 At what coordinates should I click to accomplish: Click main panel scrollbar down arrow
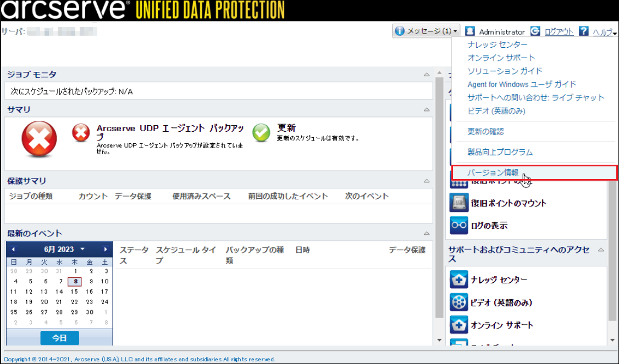click(439, 340)
